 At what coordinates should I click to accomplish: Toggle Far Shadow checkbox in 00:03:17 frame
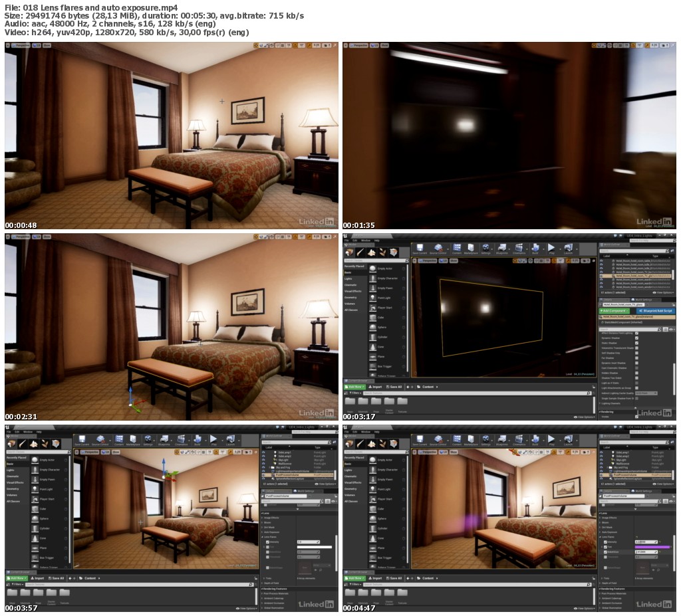click(x=636, y=358)
